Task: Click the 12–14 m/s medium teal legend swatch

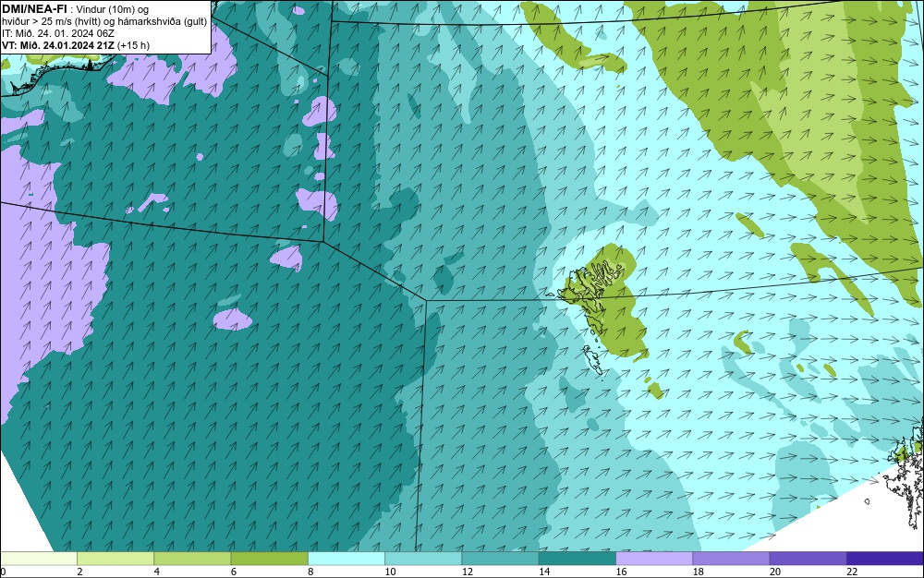Action: 500,559
